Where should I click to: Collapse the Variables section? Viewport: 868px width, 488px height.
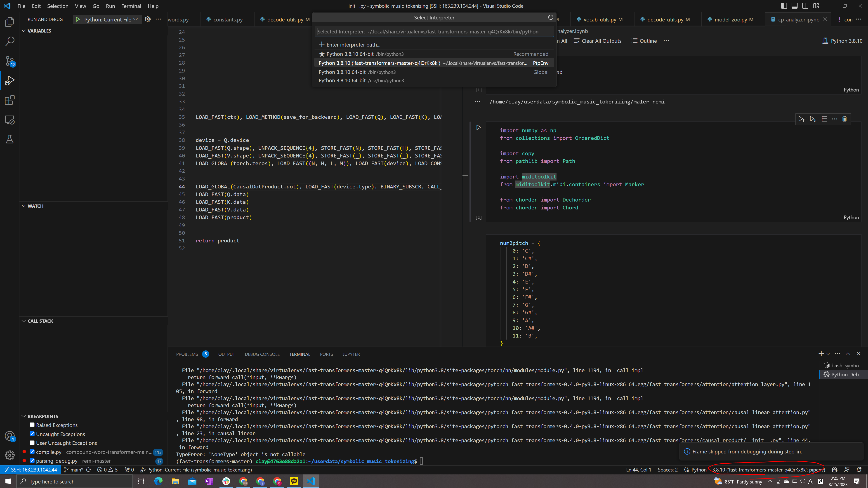(x=24, y=31)
